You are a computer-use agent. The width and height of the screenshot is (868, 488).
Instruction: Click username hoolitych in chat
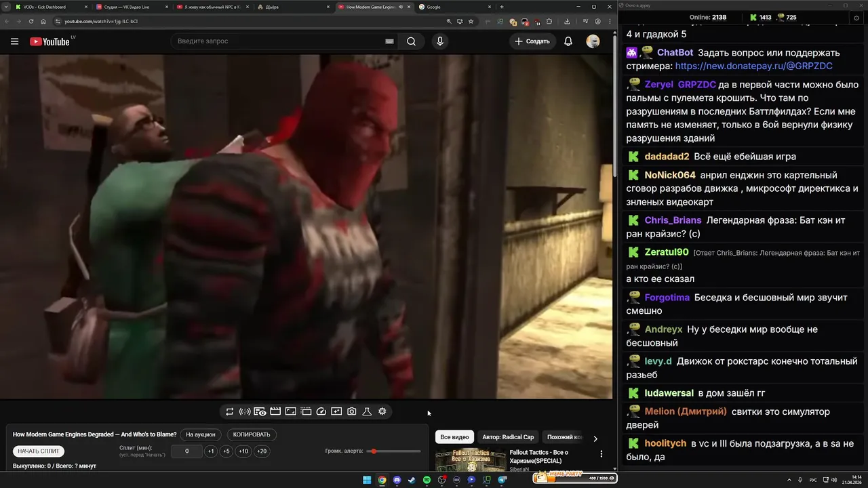click(x=665, y=443)
